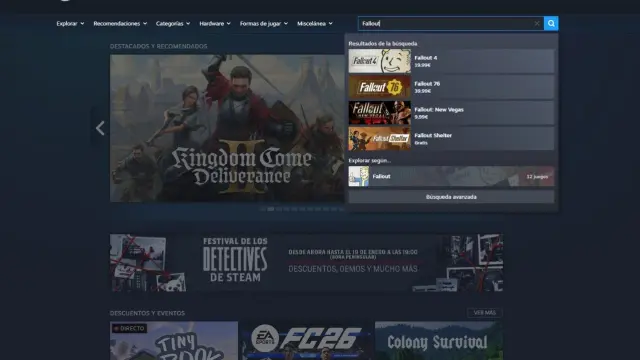Open the EA Sports FC26 card
This screenshot has height=360, width=640.
click(306, 341)
